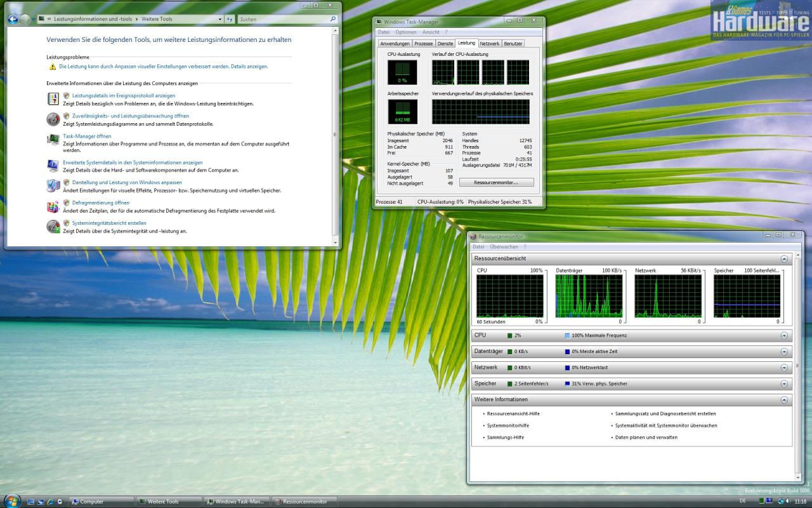Switch to the Netzwerk tab in Task-Manager

(489, 44)
